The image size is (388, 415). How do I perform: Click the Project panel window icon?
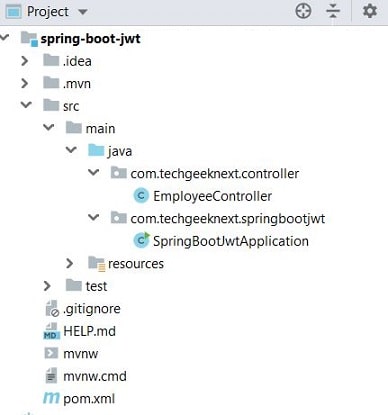point(14,12)
